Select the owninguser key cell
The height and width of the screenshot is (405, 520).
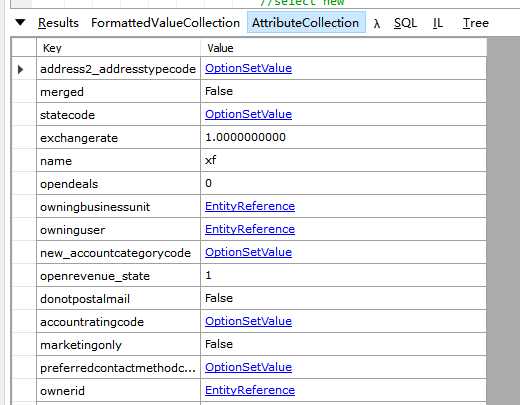click(x=118, y=229)
